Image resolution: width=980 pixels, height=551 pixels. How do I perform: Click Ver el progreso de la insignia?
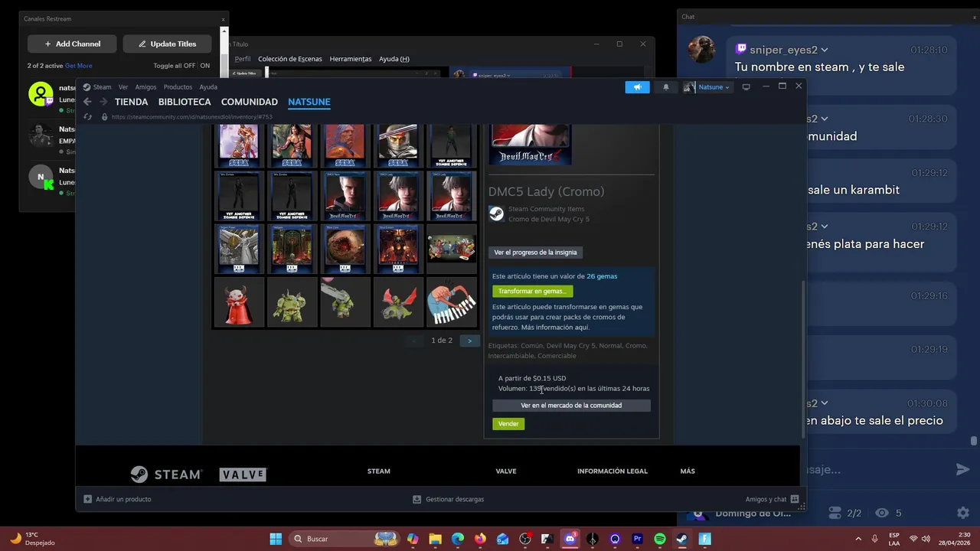click(535, 253)
